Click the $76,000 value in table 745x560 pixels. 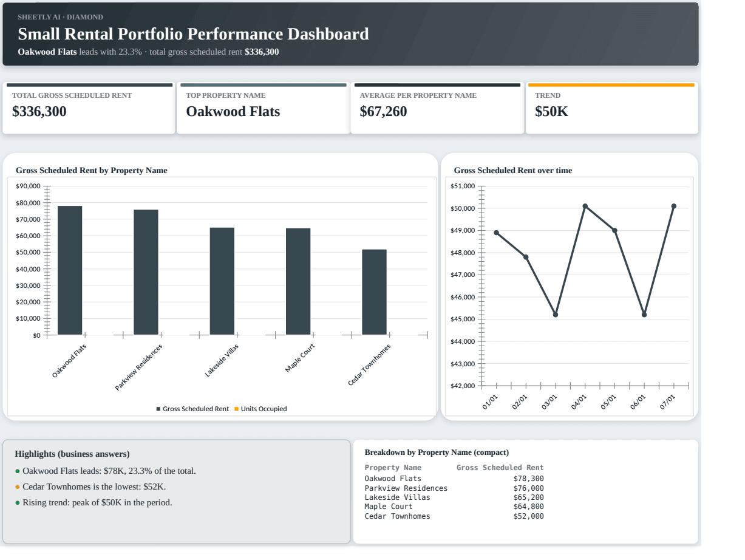pos(529,488)
